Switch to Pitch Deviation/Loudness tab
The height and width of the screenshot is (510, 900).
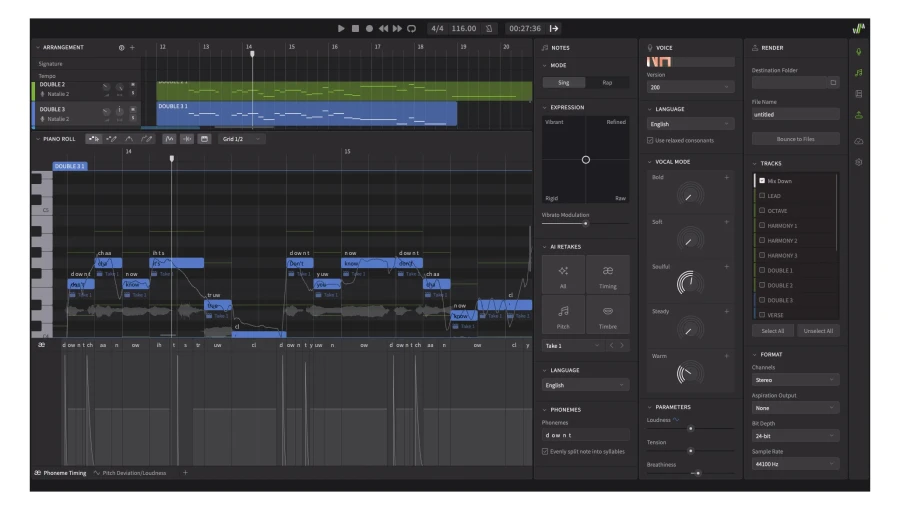click(x=130, y=473)
